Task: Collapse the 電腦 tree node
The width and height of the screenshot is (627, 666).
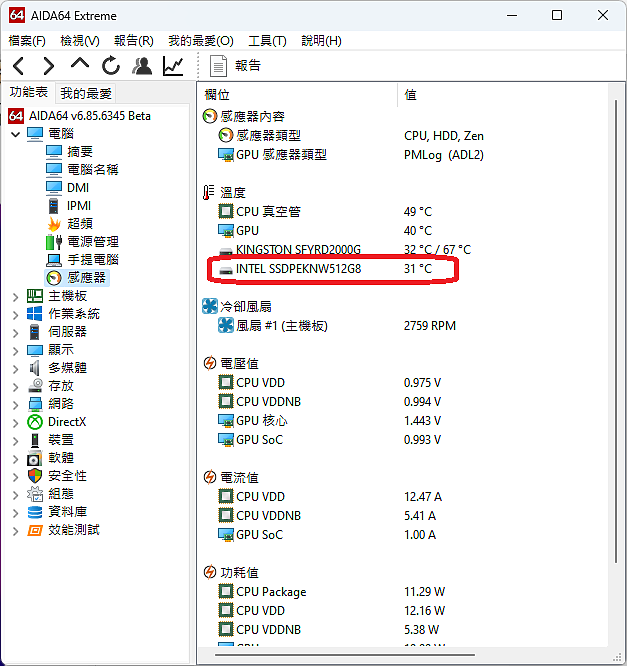Action: point(16,134)
